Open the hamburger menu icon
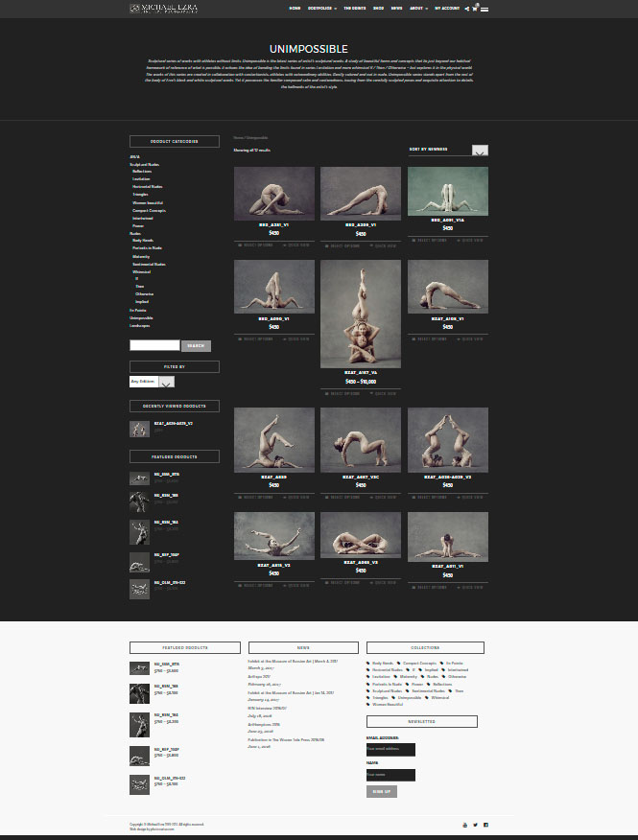Screen dimensions: 638x840 [484, 9]
